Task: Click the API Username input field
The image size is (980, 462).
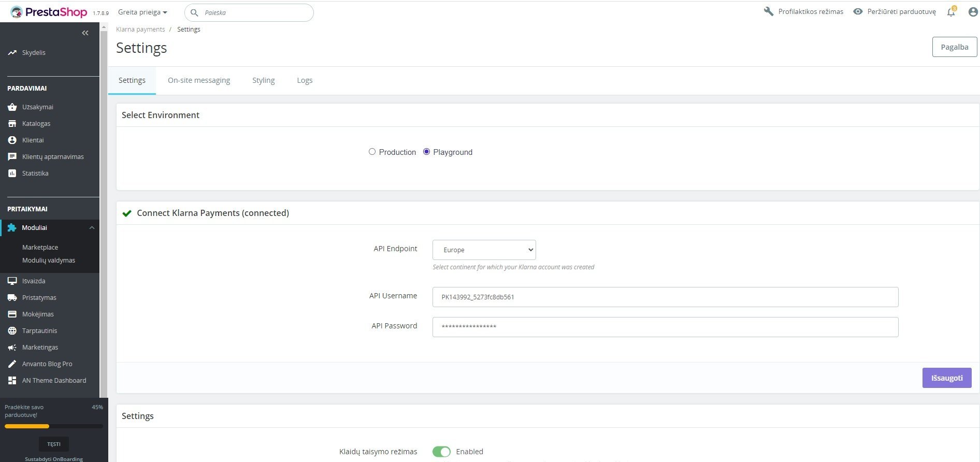Action: (666, 297)
